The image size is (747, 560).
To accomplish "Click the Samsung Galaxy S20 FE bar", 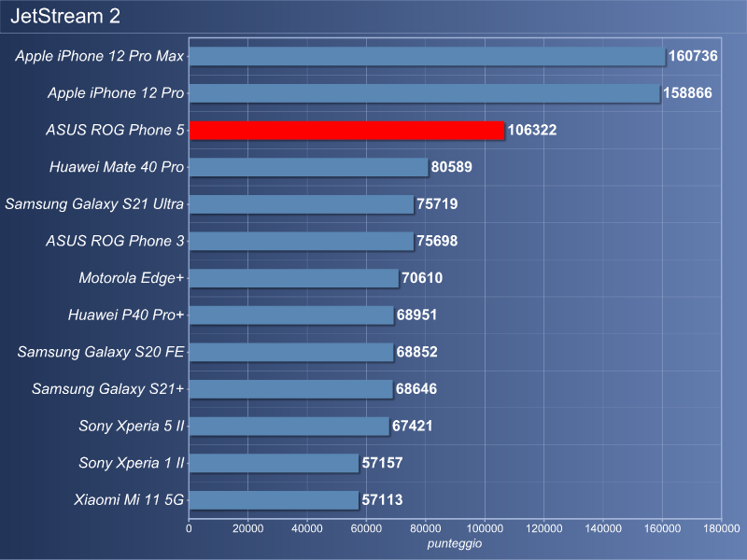I will click(291, 353).
